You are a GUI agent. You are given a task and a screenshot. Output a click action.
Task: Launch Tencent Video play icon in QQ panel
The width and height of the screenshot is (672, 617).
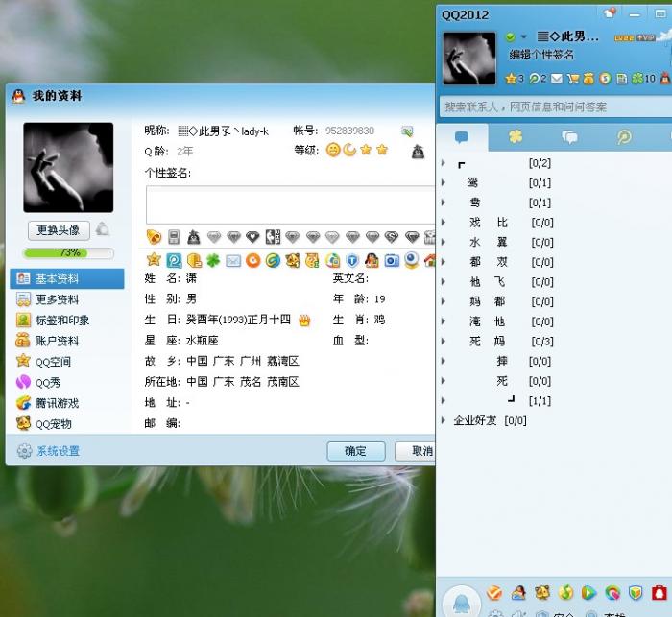[588, 593]
